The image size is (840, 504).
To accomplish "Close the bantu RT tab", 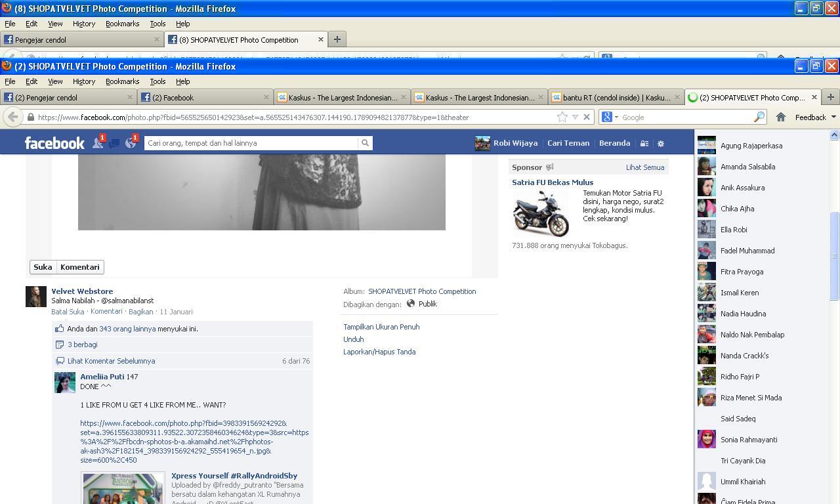I will (x=677, y=97).
